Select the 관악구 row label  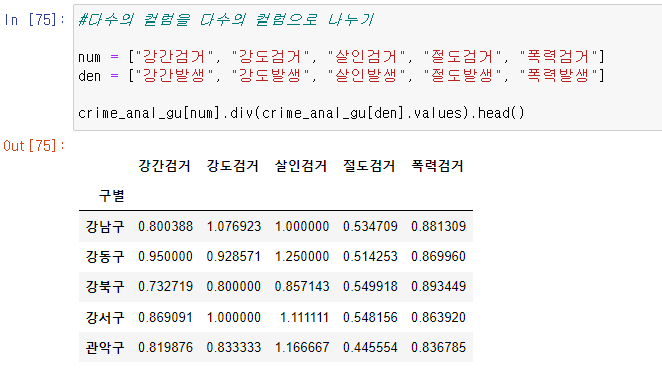click(x=105, y=347)
